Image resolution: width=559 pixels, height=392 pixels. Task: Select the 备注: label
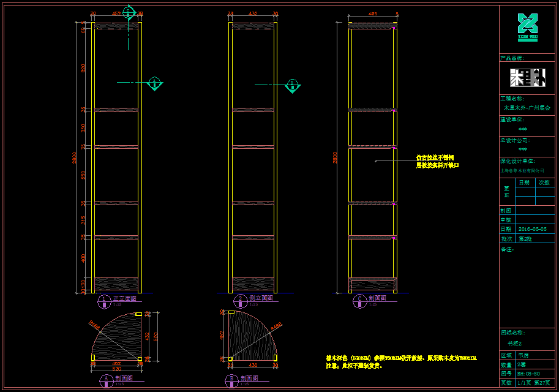pos(508,249)
